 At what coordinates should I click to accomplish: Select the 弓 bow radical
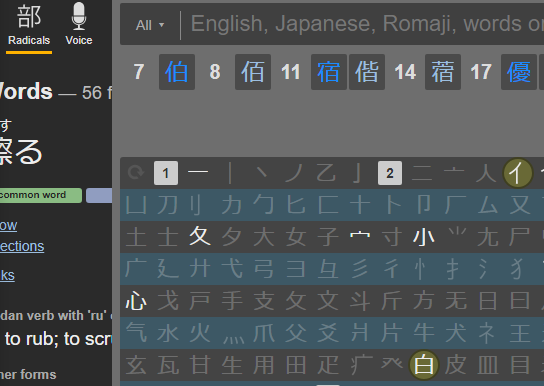tap(264, 269)
